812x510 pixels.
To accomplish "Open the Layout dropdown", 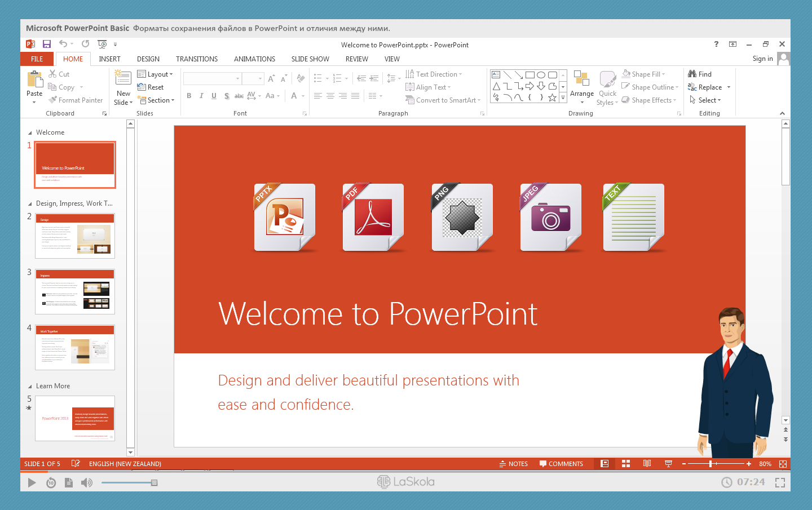I will click(155, 74).
